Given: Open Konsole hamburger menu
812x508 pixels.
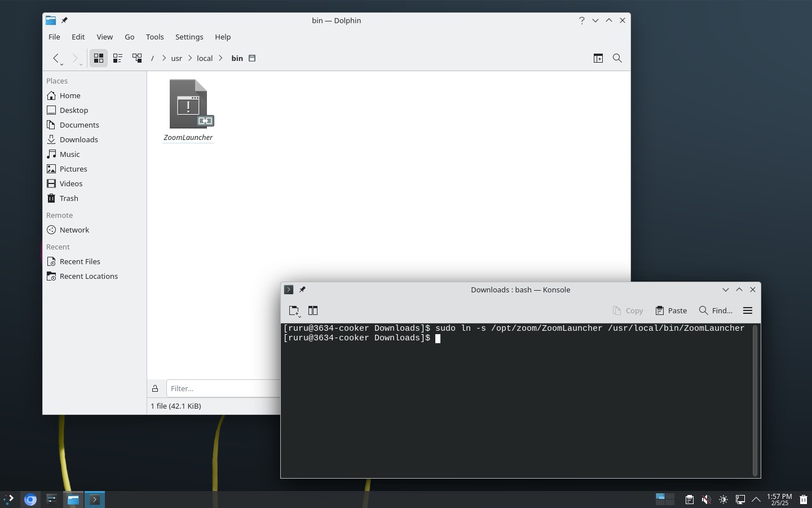Looking at the screenshot, I should (x=748, y=310).
